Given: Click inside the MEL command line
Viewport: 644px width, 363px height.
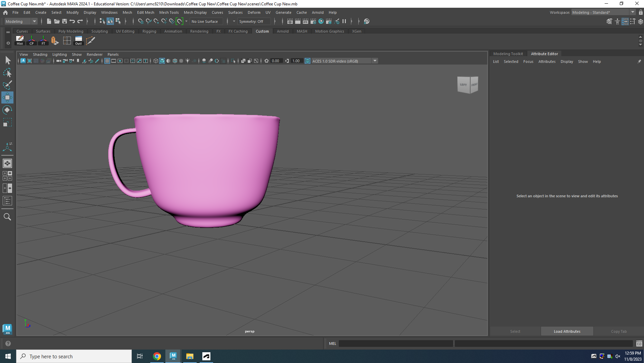Looking at the screenshot, I should tap(396, 343).
